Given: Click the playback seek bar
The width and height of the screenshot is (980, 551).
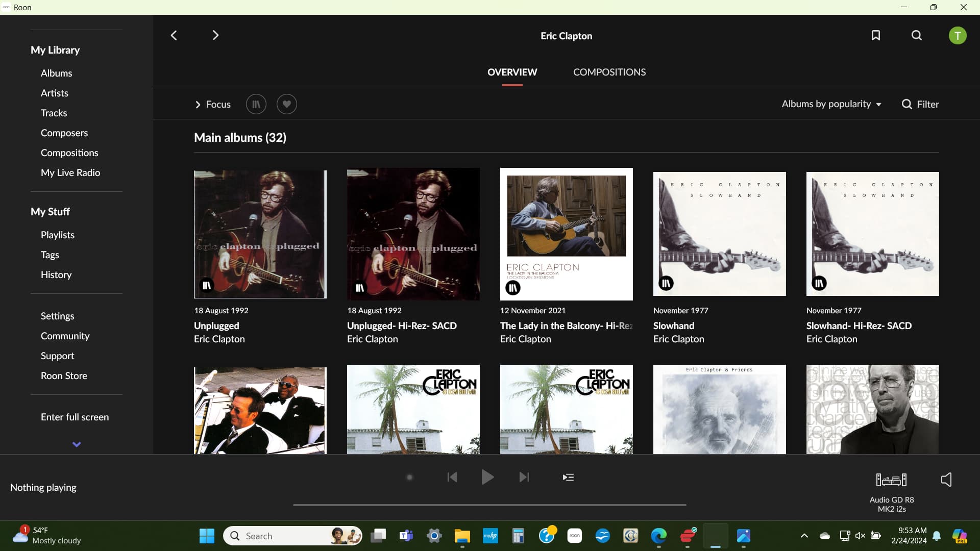Looking at the screenshot, I should (489, 505).
